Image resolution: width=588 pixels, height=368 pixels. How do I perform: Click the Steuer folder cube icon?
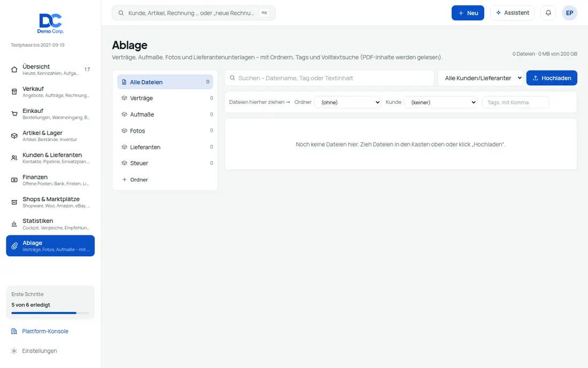click(124, 163)
